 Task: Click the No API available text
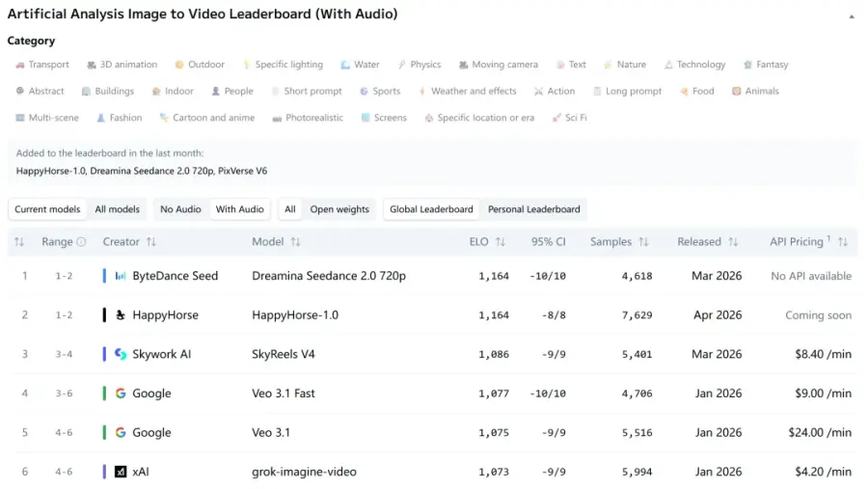pyautogui.click(x=811, y=276)
